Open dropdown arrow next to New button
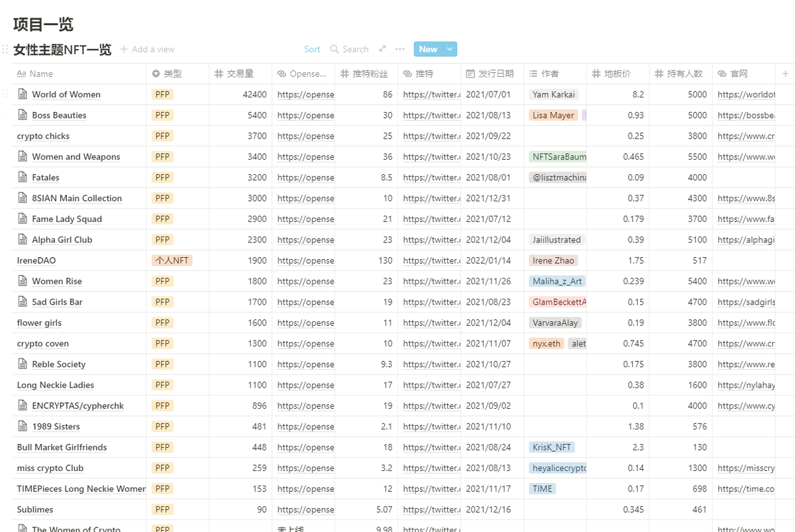 (450, 49)
